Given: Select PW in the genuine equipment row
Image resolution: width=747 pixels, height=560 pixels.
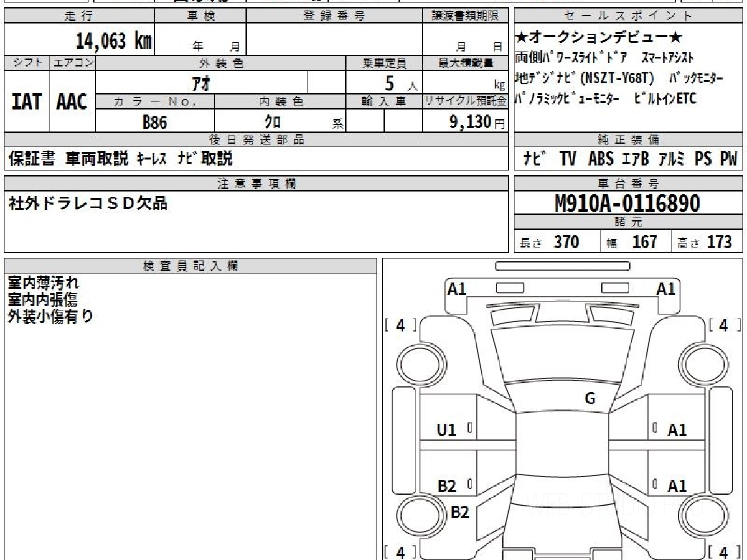Looking at the screenshot, I should (728, 159).
